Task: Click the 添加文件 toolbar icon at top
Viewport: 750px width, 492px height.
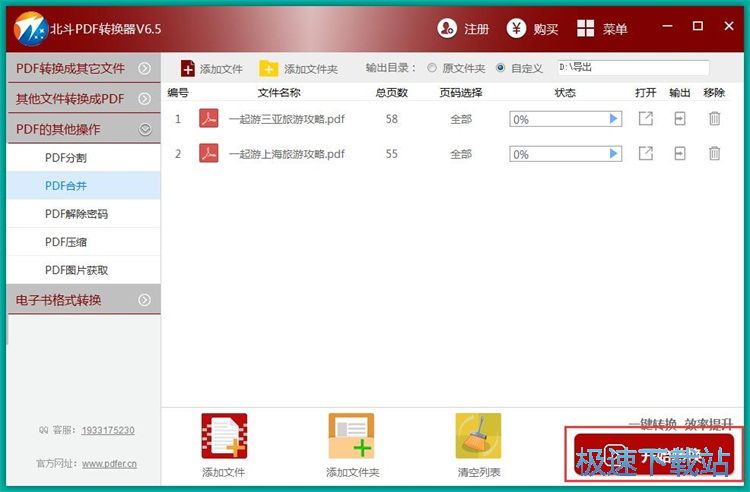Action: (188, 69)
